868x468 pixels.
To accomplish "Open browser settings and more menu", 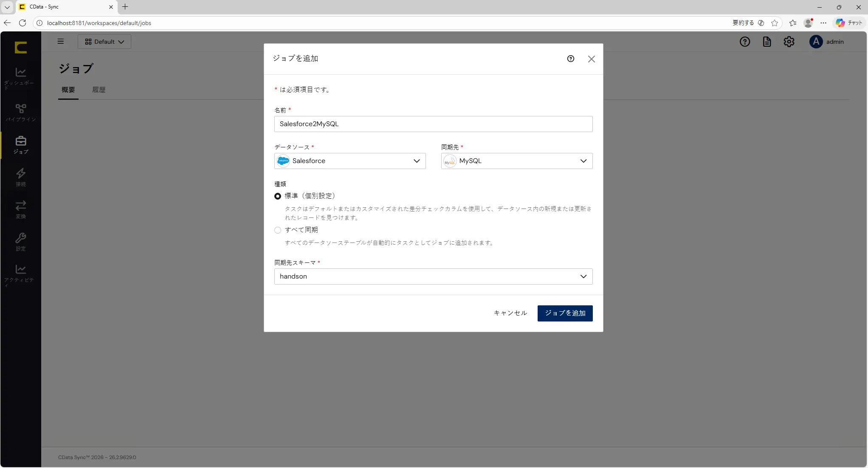I will pos(823,23).
